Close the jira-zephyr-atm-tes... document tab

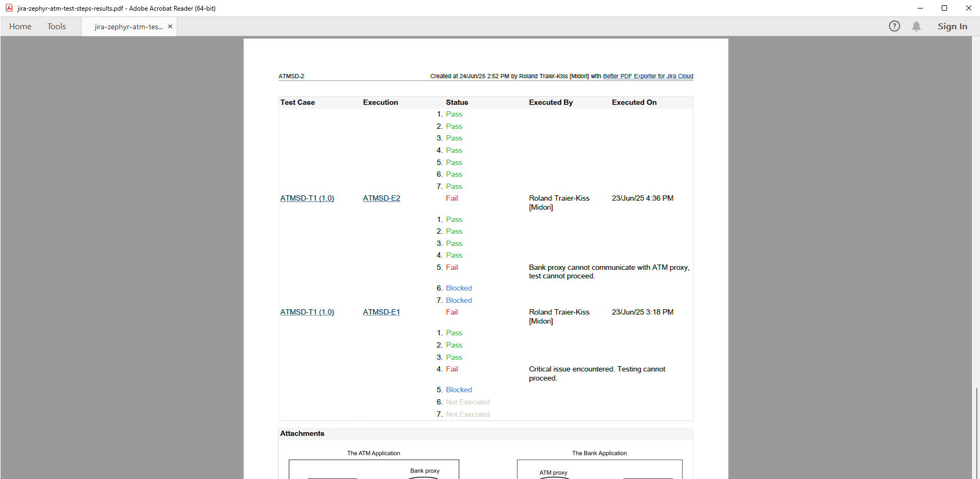coord(170,27)
